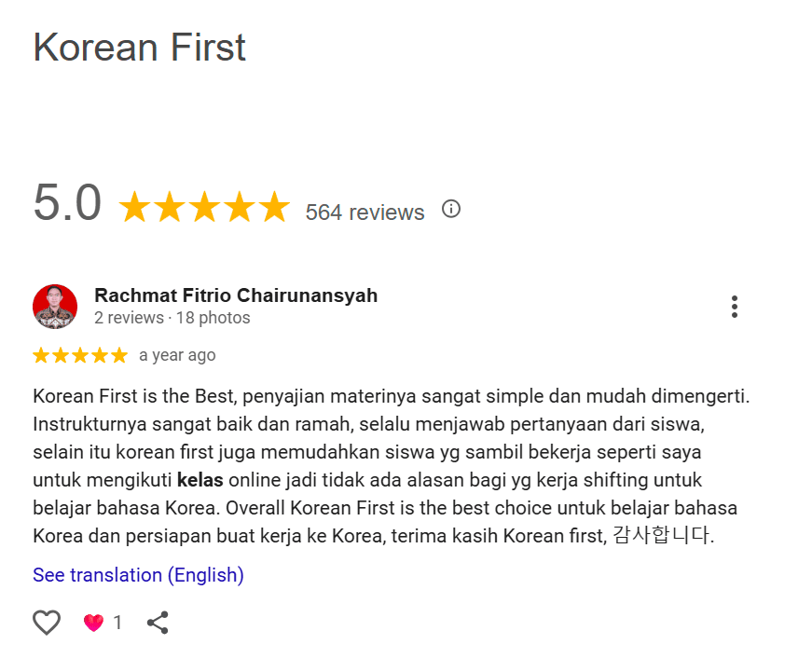Open Rachmat Fitrio Chairunansyah's profile name
The height and width of the screenshot is (672, 798).
236,295
